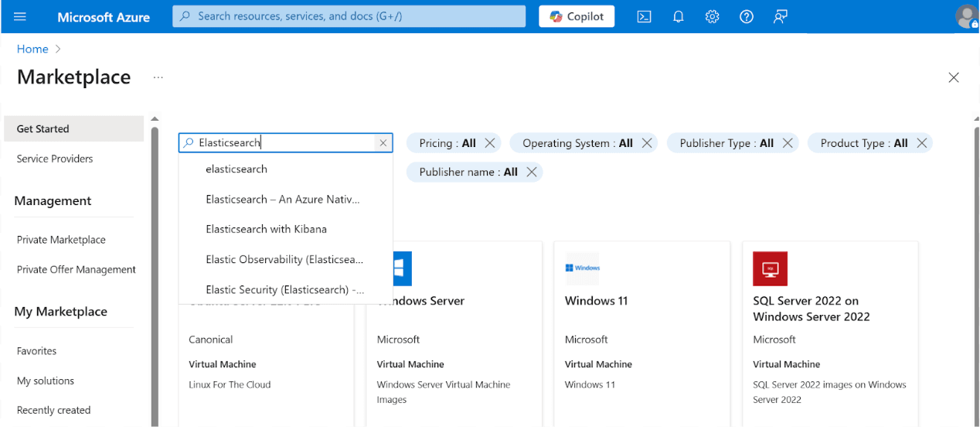Open the Operating System filter dropdown
980x427 pixels.
coord(577,143)
